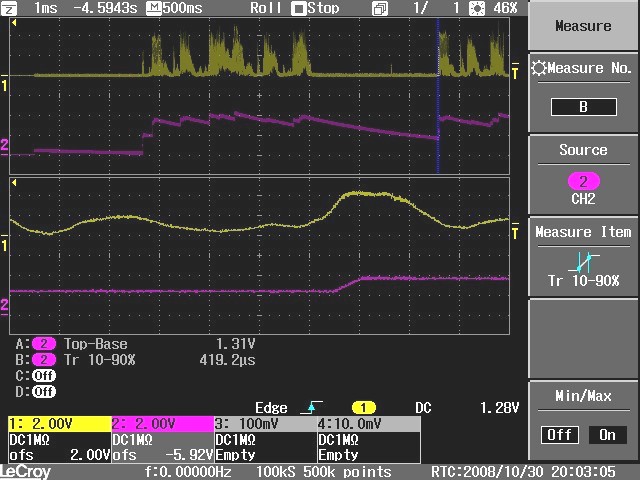Click the trigger position arrow atop lower graph
This screenshot has width=640, height=480.
[x=14, y=183]
